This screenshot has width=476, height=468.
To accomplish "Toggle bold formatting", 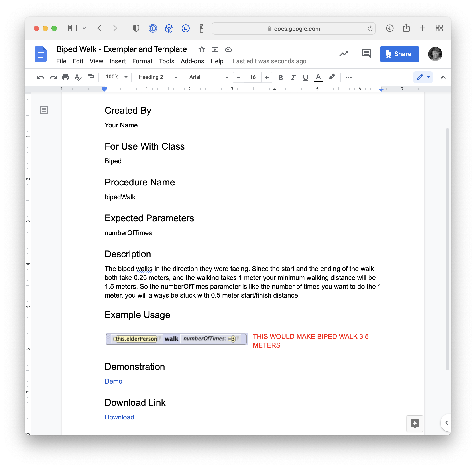I will [280, 77].
